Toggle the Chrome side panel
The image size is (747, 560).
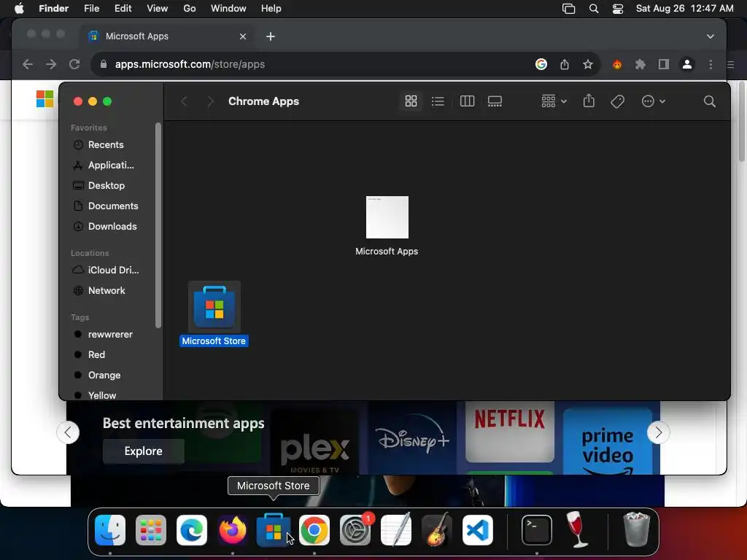point(664,64)
